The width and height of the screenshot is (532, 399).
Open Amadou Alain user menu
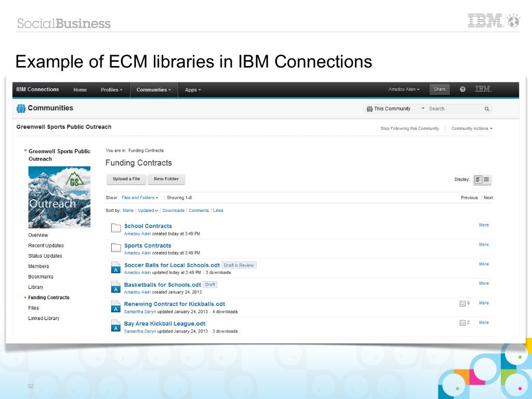pyautogui.click(x=404, y=89)
